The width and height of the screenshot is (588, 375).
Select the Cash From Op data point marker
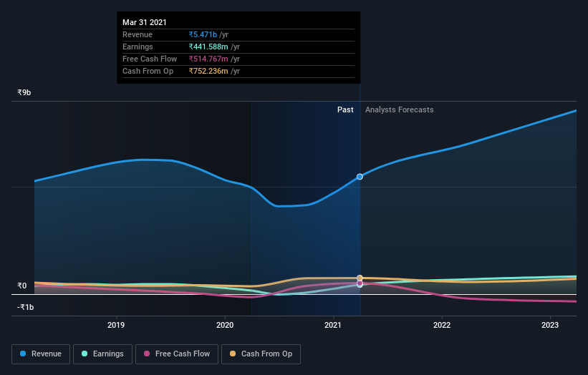click(x=360, y=278)
